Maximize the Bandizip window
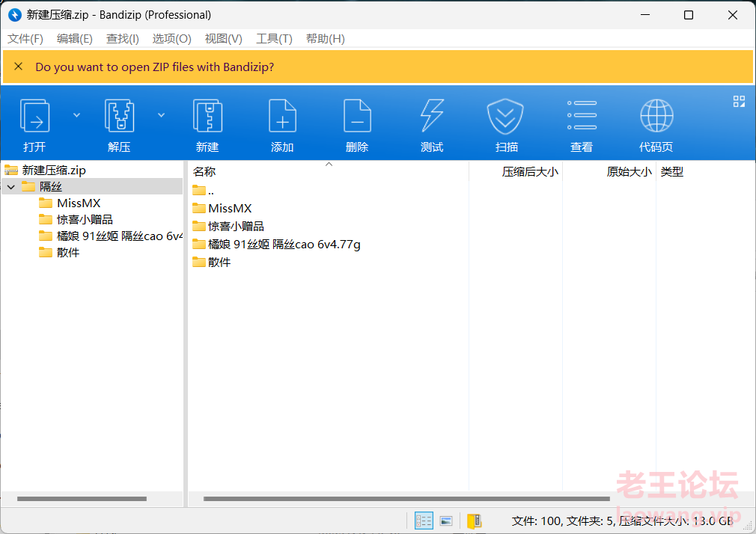Screen dimensions: 756x534 click(689, 15)
